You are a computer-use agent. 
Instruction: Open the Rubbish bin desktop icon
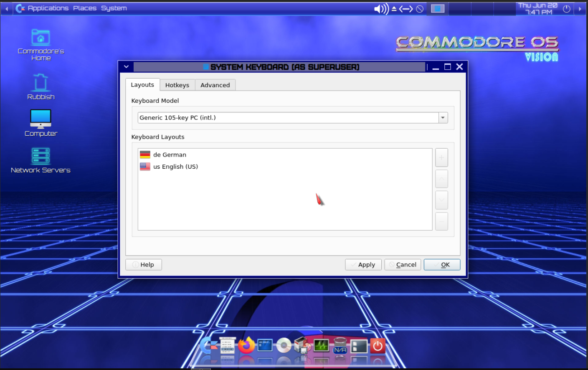click(41, 87)
